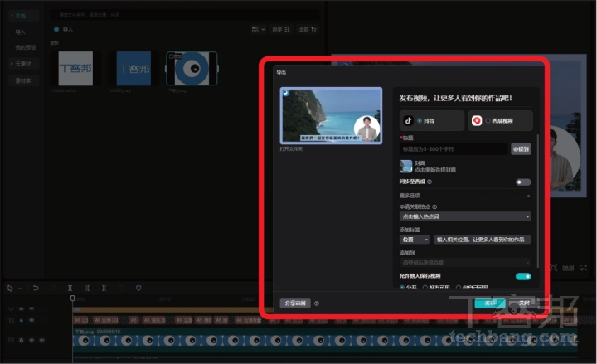The height and width of the screenshot is (364, 597).
Task: Toggle lock on the text track
Action: click(22, 320)
